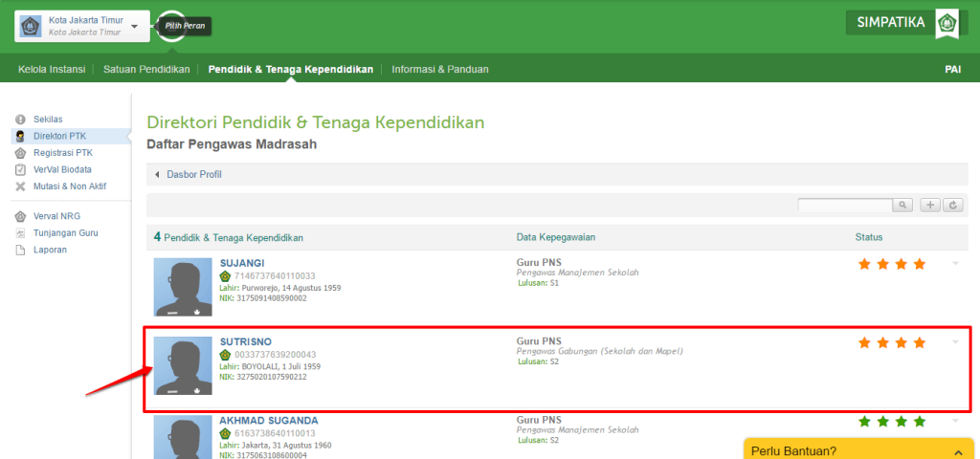Expand the Perlu Bantuan chevron
The height and width of the screenshot is (459, 980).
click(x=959, y=451)
